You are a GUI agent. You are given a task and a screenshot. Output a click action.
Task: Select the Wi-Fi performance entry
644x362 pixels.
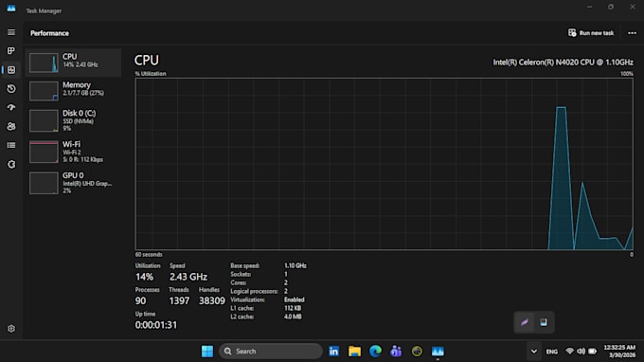click(x=73, y=152)
